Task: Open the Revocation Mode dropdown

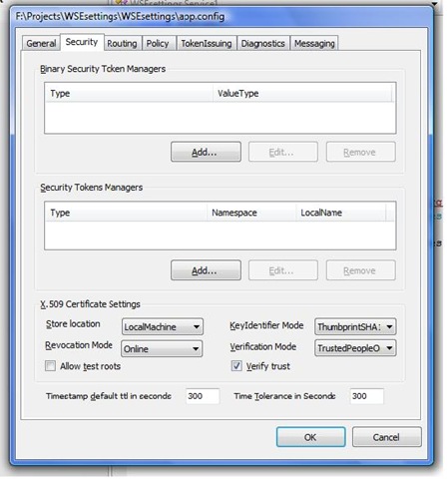Action: [162, 348]
